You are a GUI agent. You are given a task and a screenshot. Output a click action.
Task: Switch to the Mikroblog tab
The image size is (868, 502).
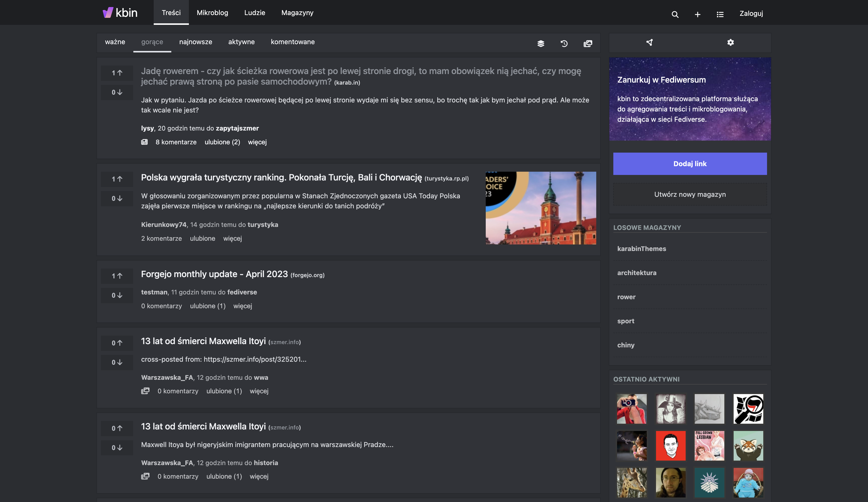(x=212, y=13)
